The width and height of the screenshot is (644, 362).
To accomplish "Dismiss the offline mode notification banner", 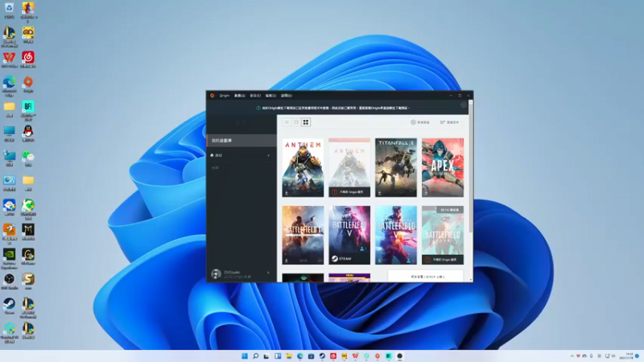I will (x=464, y=105).
